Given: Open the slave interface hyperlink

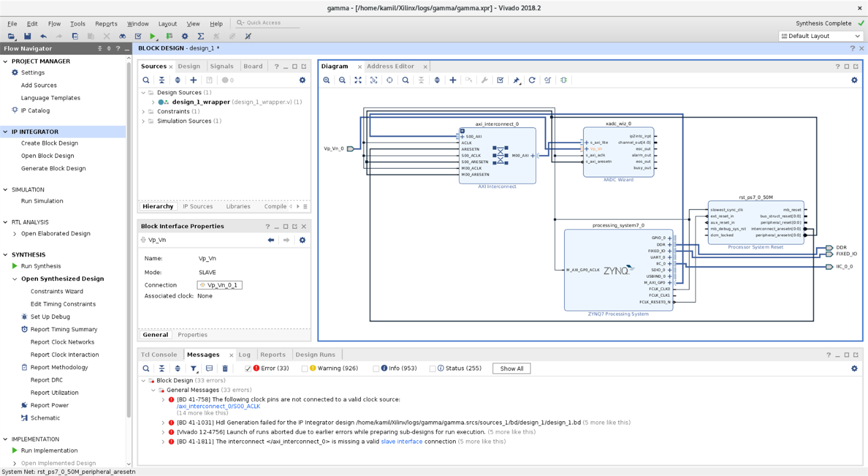Looking at the screenshot, I should (401, 442).
